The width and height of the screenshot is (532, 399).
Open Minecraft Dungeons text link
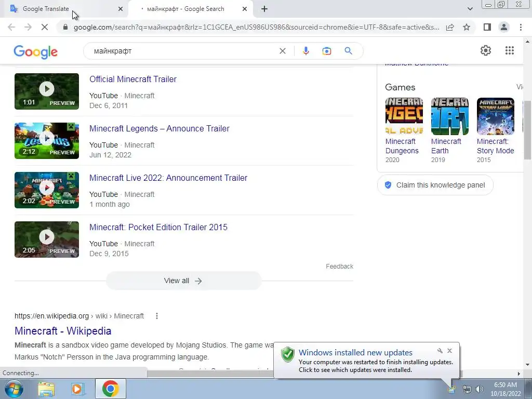(x=402, y=146)
